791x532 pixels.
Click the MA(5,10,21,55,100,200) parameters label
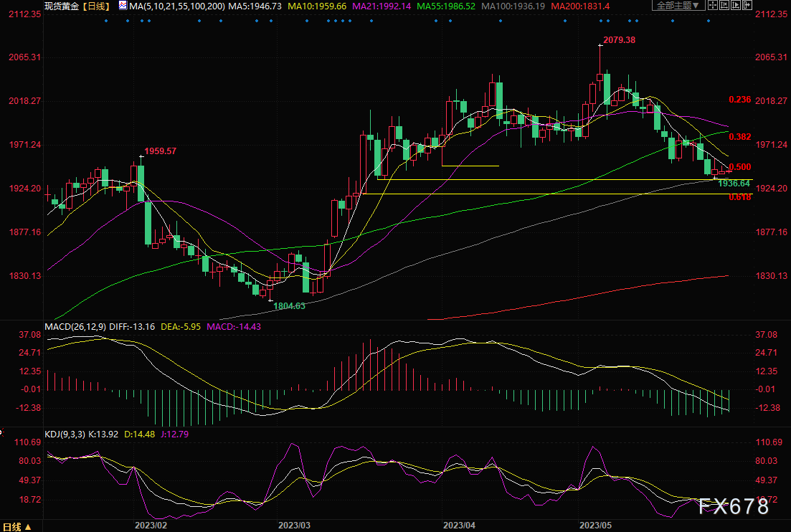coord(176,6)
